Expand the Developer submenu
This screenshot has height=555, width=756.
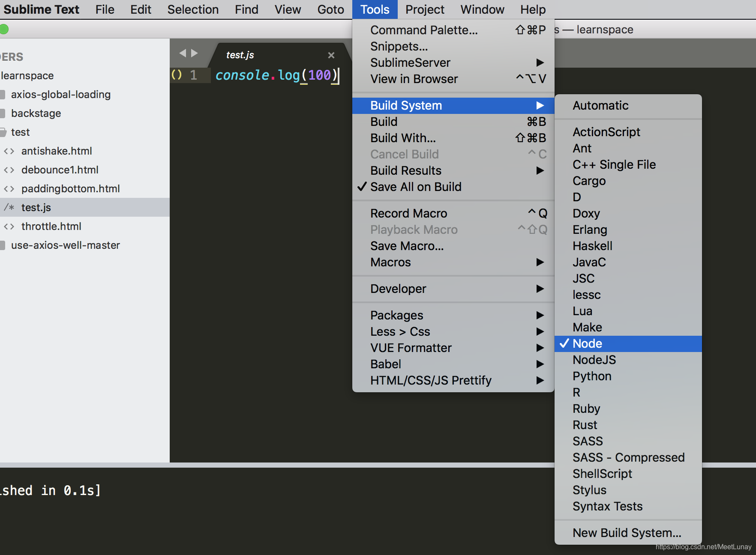tap(453, 289)
